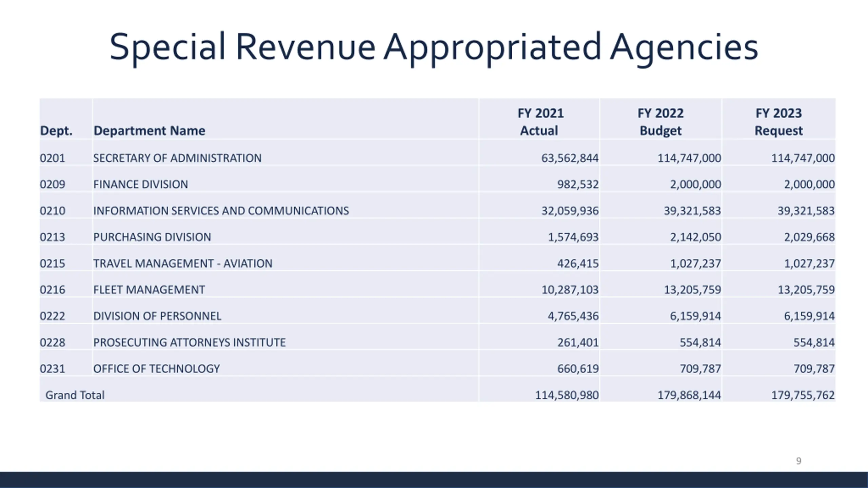
Task: Click Grand Total FY 2021 value 114,580,980
Action: coord(567,395)
